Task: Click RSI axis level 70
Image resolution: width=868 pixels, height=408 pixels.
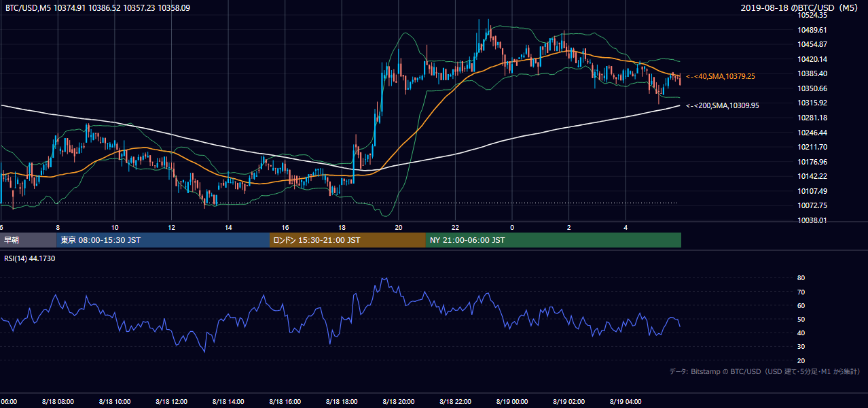Action: pos(801,292)
